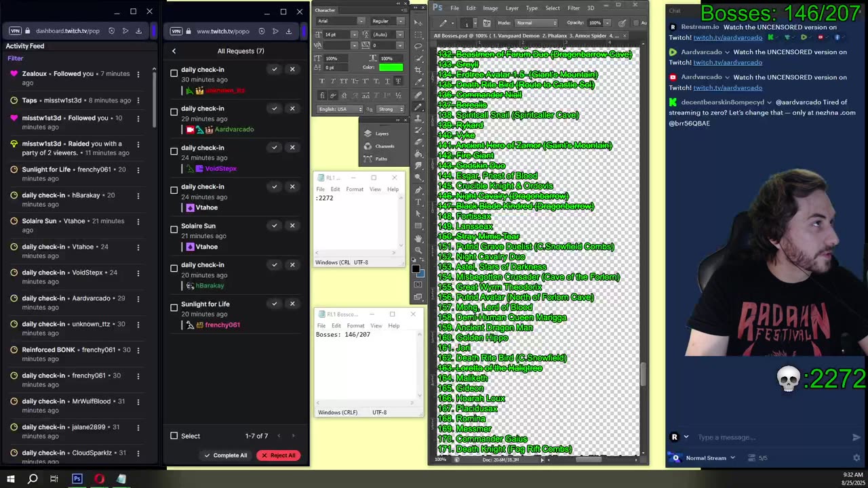The height and width of the screenshot is (488, 868).
Task: Select the Hand tool
Action: 418,239
